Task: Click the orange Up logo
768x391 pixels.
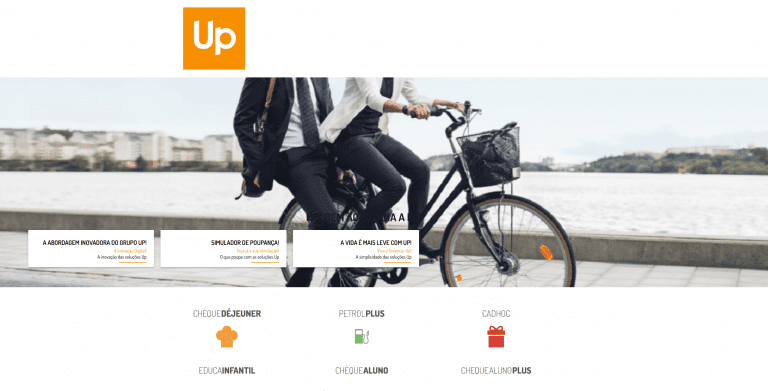Action: point(214,38)
